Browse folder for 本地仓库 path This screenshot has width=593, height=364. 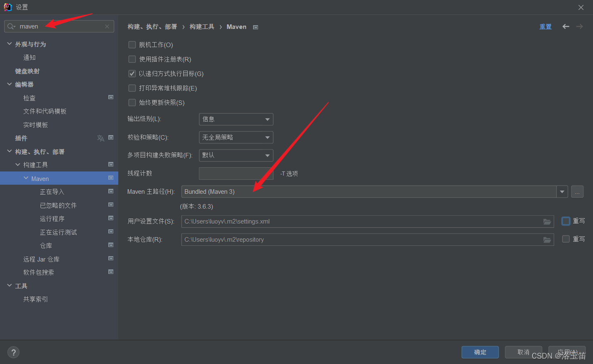[547, 240]
